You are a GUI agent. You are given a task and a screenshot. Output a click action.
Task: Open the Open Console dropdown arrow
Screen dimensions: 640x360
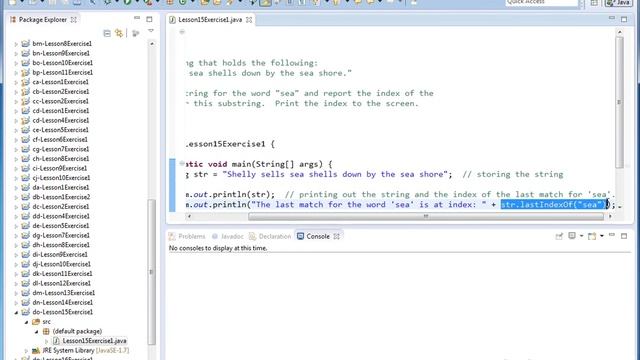pyautogui.click(x=602, y=236)
